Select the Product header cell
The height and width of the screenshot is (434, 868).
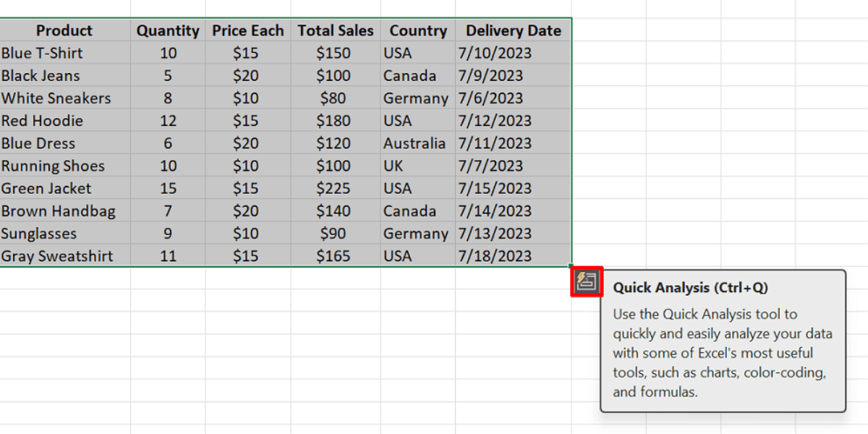(64, 30)
